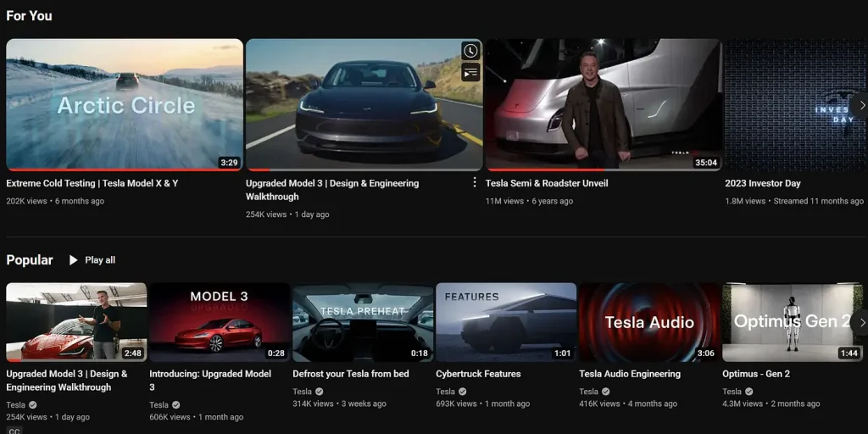This screenshot has height=434, width=868.
Task: Click For You title Upgraded Model 3 walkthrough
Action: pos(332,190)
